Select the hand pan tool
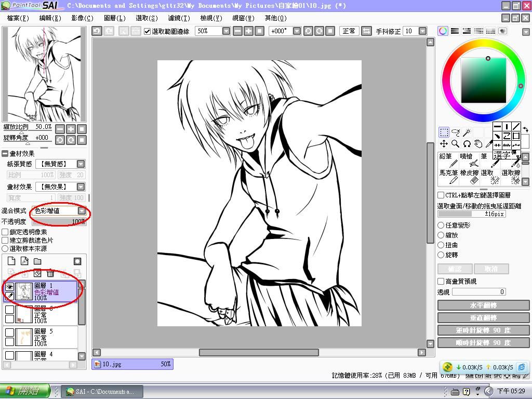Image resolution: width=532 pixels, height=399 pixels. click(478, 144)
